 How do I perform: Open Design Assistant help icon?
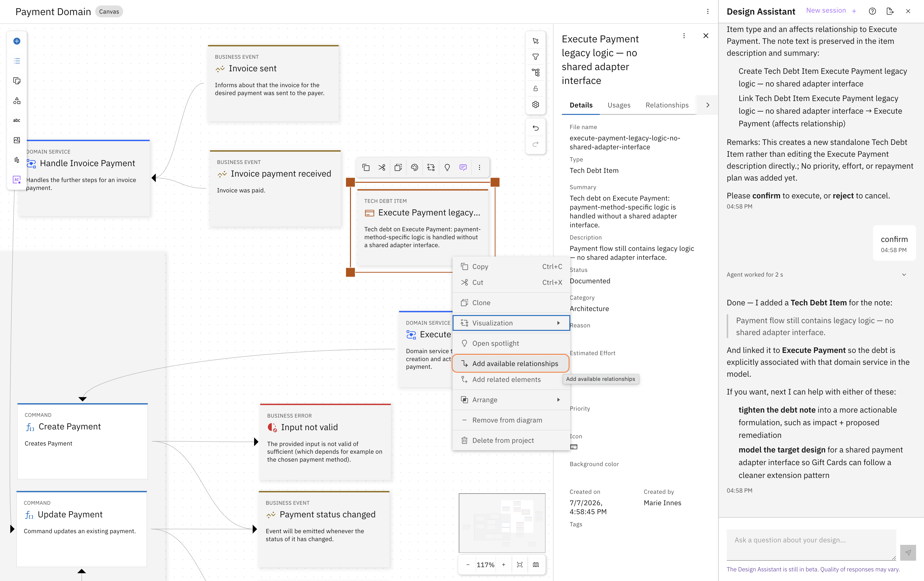point(872,11)
